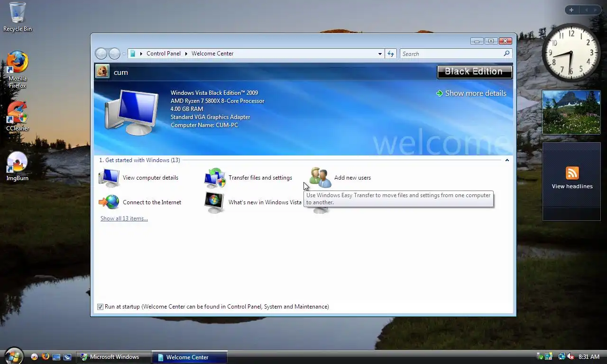Click the user name cum beside the picture
This screenshot has height=364, width=607.
[121, 72]
